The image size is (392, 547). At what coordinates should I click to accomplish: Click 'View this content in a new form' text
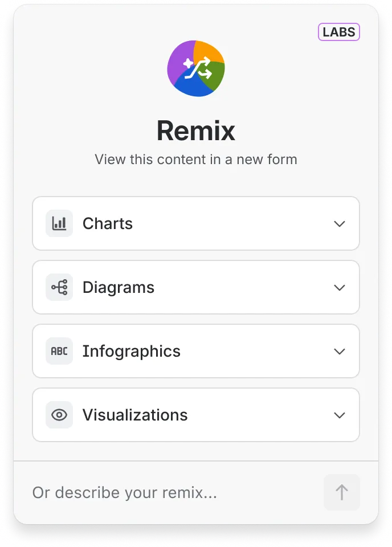click(x=196, y=160)
